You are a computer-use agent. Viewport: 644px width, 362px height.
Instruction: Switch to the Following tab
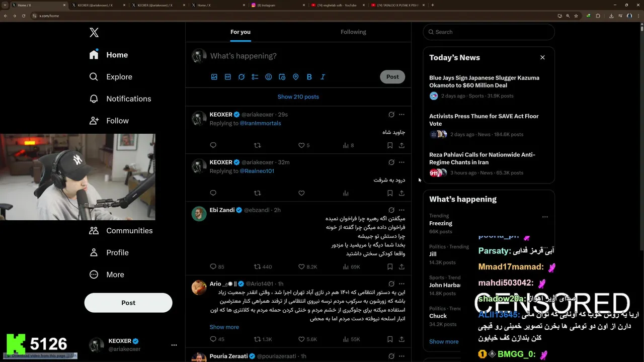pyautogui.click(x=353, y=32)
